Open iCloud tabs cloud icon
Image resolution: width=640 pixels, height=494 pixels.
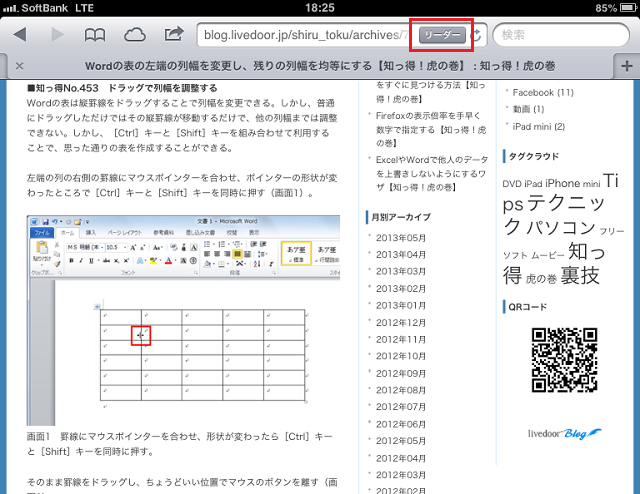coord(135,35)
